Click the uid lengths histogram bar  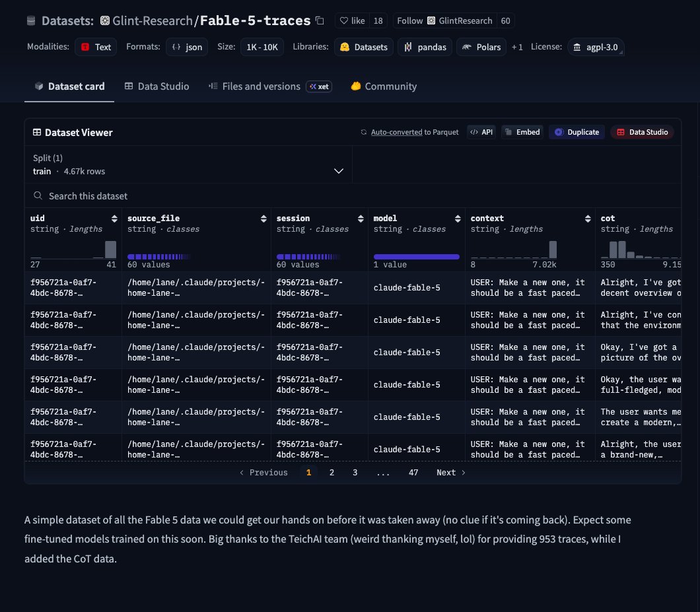(x=110, y=250)
